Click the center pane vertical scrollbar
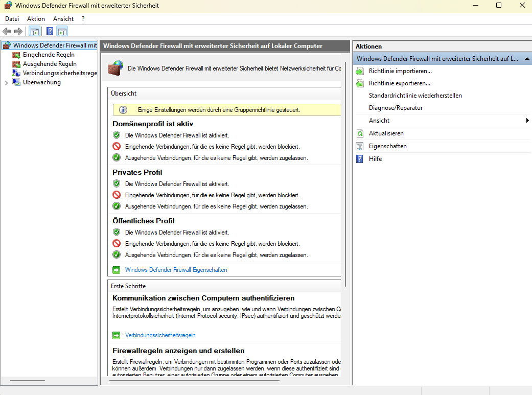This screenshot has height=395, width=532. click(x=345, y=174)
